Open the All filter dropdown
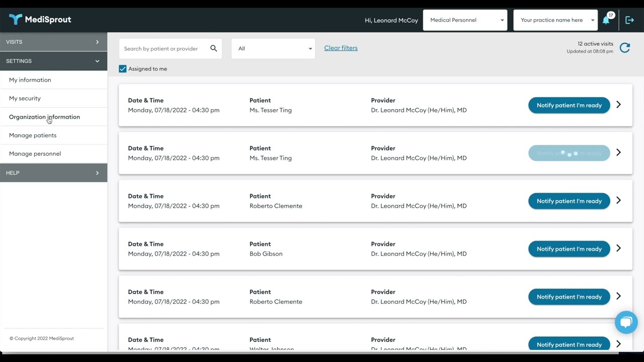The width and height of the screenshot is (644, 362). pos(273,49)
